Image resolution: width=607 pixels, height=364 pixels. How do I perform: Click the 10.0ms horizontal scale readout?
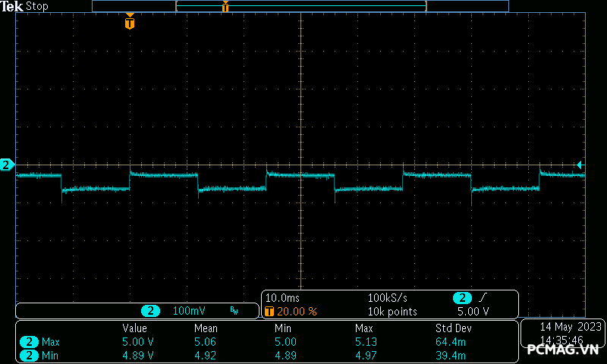281,298
